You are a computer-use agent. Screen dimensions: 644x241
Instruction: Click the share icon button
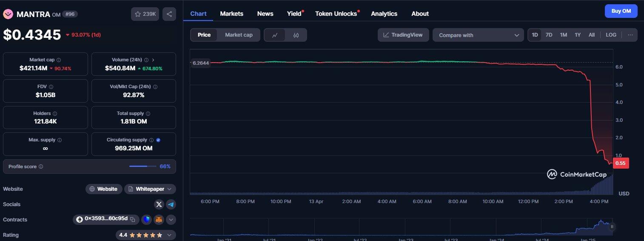[x=169, y=14]
